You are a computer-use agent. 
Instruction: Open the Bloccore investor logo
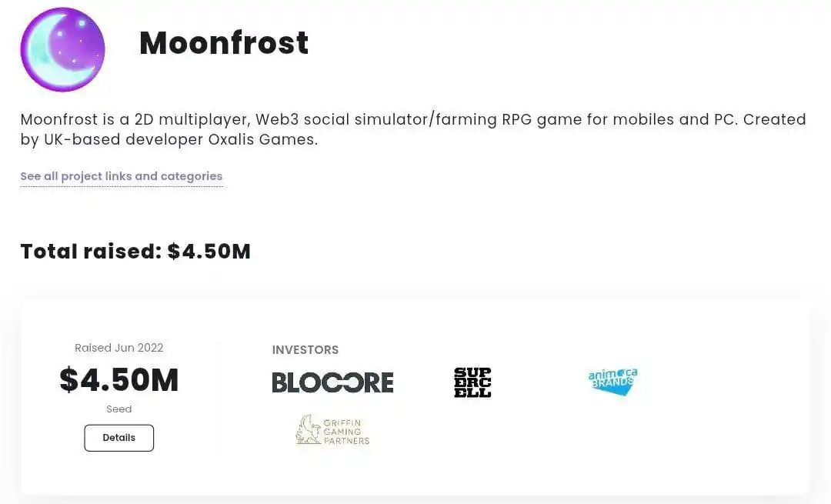point(333,382)
